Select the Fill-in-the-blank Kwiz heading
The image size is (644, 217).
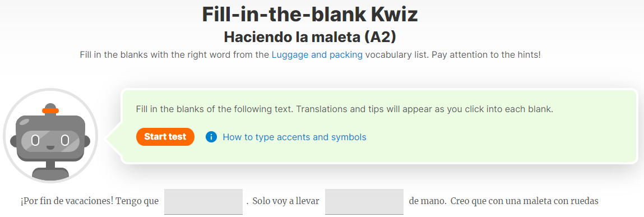pos(310,15)
